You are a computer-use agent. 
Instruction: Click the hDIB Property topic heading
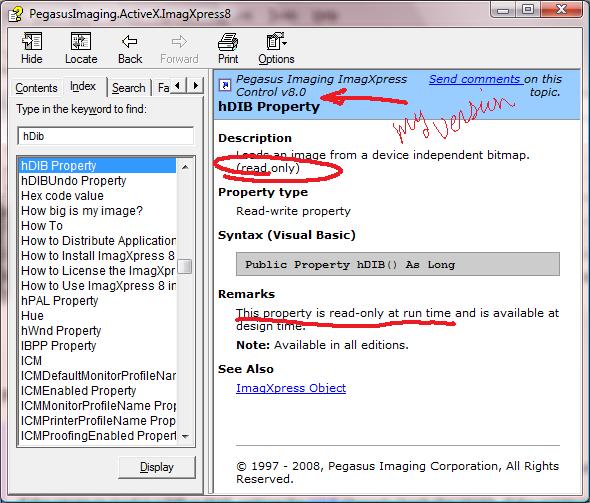[269, 107]
